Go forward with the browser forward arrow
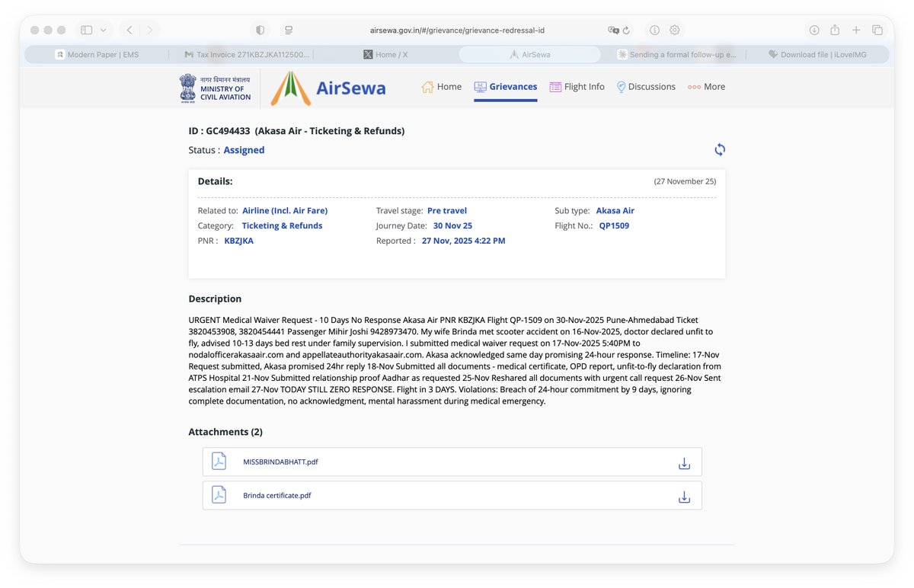 click(x=150, y=30)
